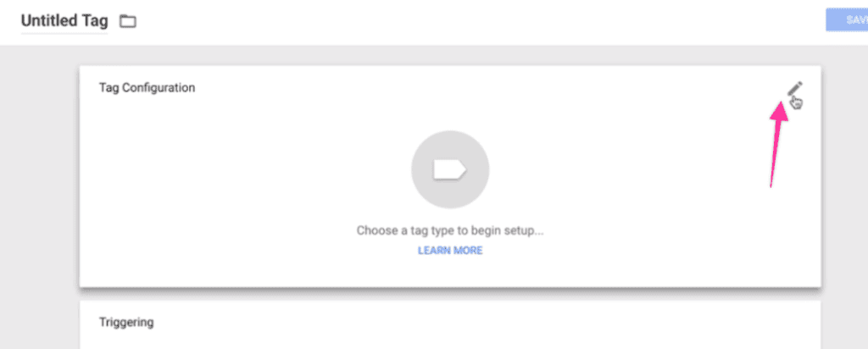Screen dimensions: 868x349
Task: Open the LEARN MORE link
Action: click(x=450, y=251)
